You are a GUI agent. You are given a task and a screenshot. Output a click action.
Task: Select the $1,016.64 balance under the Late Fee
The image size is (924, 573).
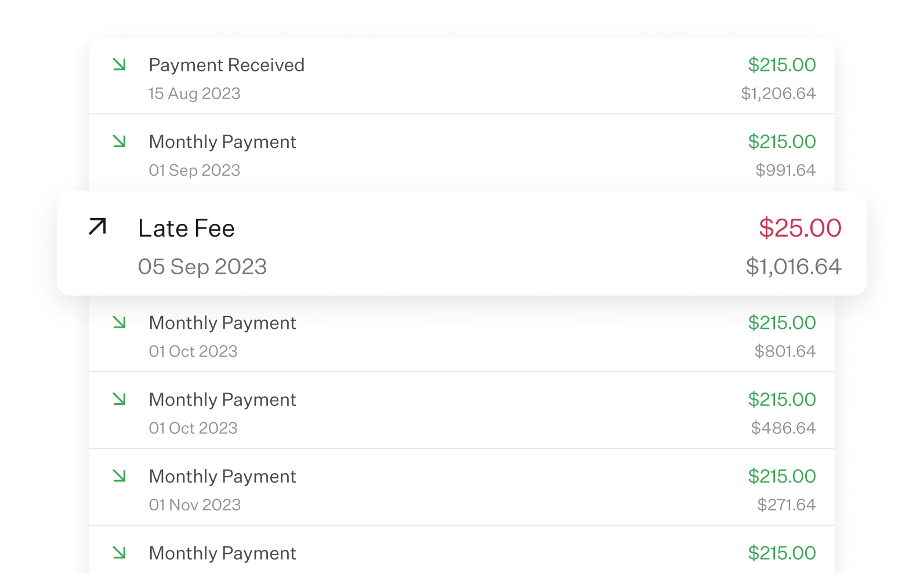coord(793,267)
